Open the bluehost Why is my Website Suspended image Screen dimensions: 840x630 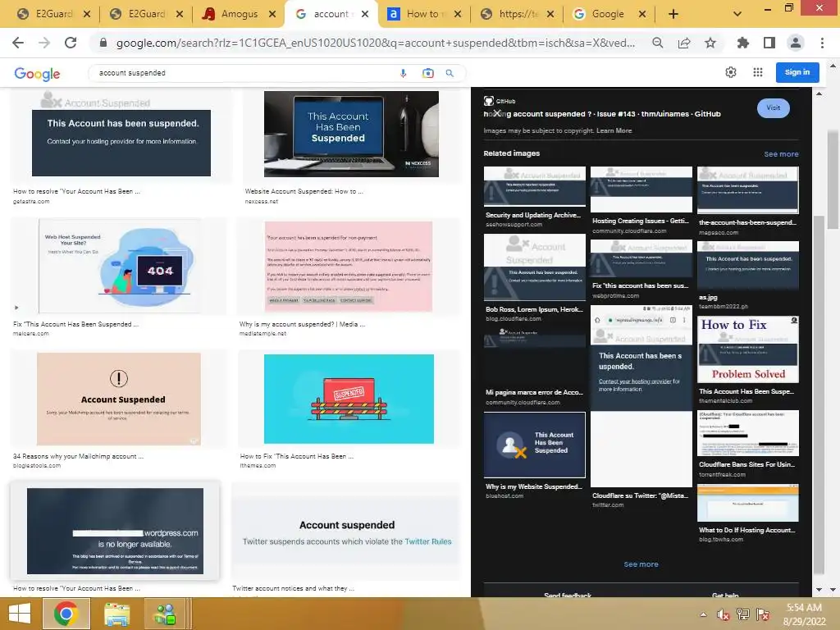click(x=535, y=445)
